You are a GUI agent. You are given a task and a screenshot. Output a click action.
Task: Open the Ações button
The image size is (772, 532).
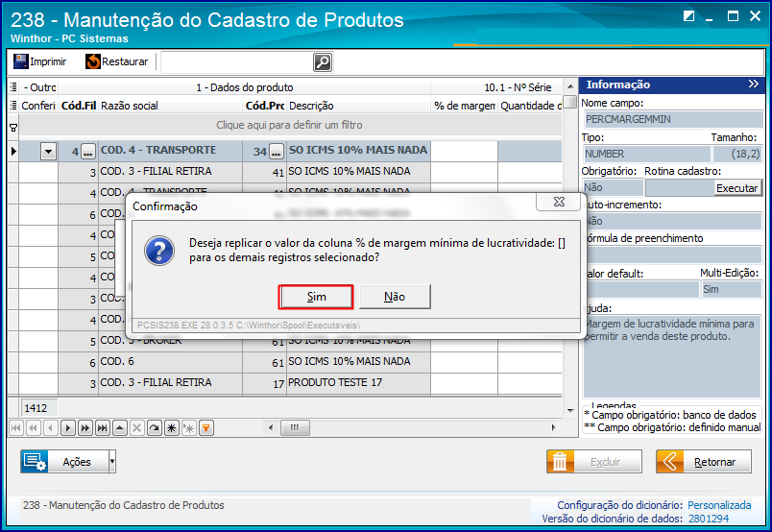tap(64, 462)
